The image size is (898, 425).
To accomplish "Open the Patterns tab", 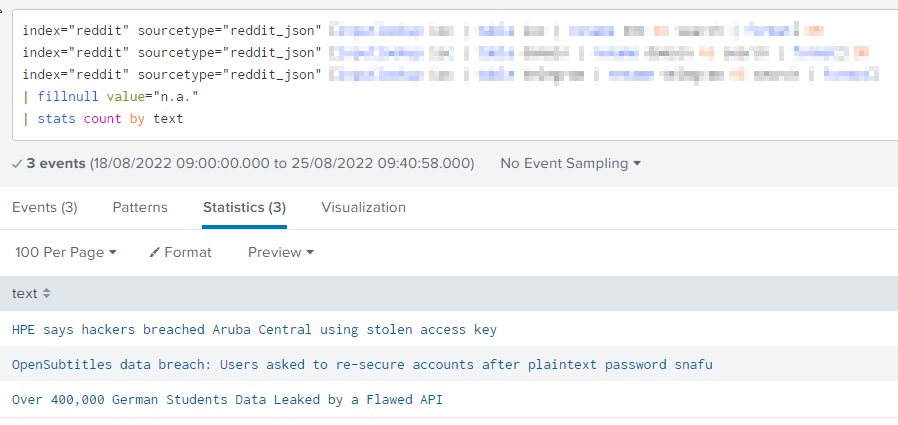I will tap(140, 207).
